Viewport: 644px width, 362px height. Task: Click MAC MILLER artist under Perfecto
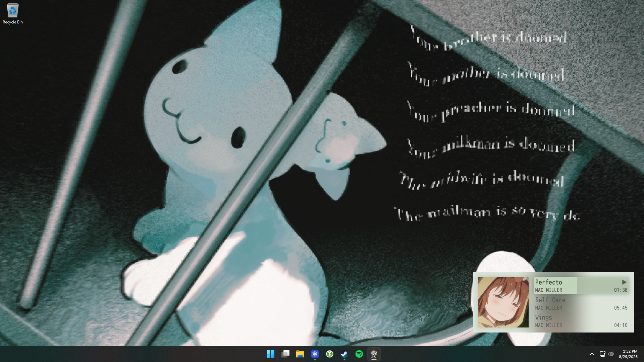548,290
